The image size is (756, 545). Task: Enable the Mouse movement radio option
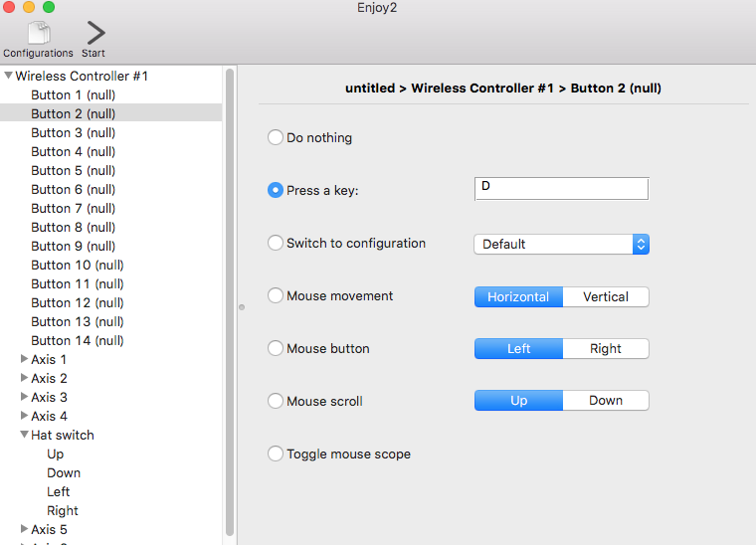pyautogui.click(x=276, y=295)
